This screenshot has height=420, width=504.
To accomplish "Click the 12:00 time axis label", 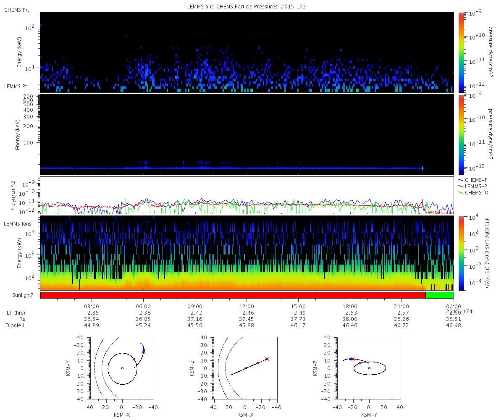I will coord(247,307).
